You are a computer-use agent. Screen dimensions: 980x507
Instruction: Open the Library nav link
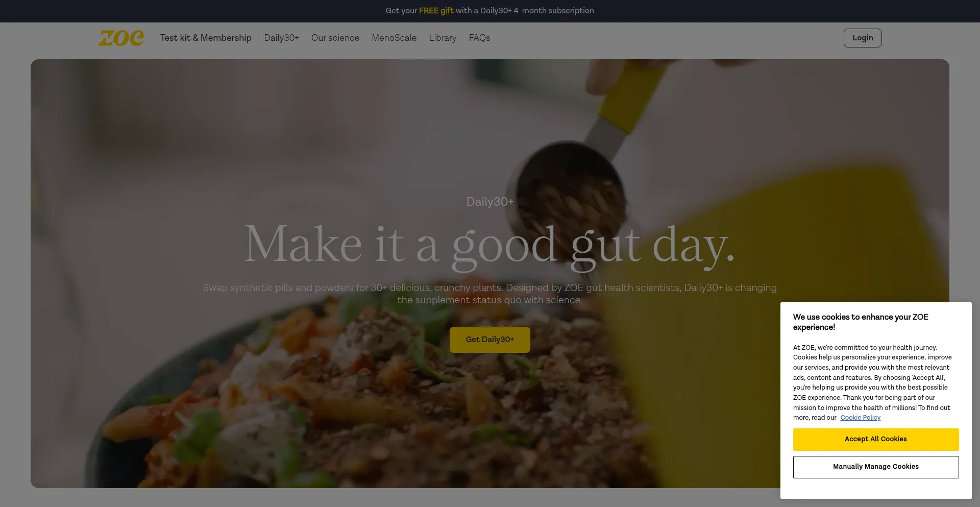(x=443, y=38)
